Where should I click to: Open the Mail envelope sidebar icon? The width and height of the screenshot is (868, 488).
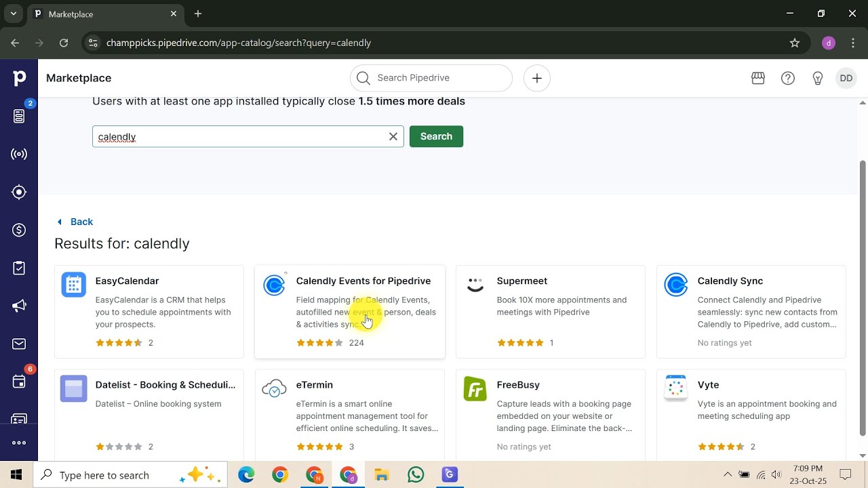click(19, 344)
